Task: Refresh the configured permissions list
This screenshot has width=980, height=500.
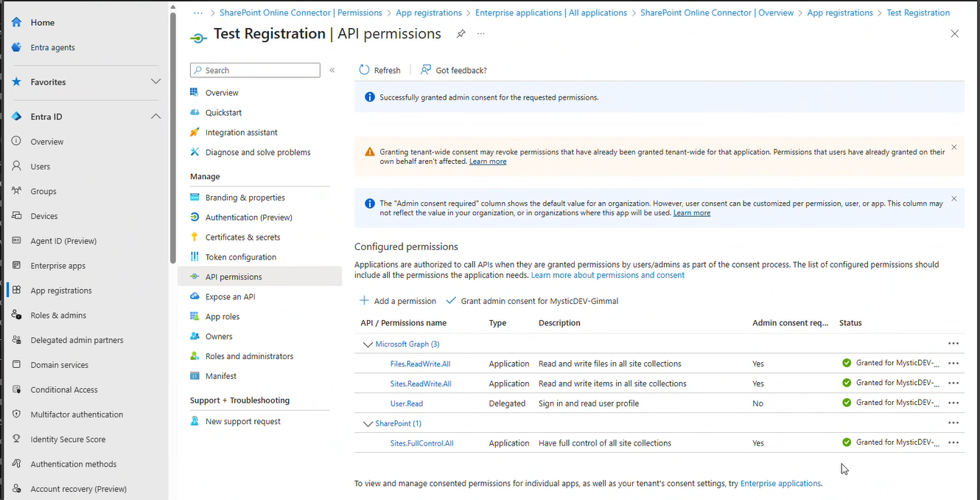Action: (379, 69)
